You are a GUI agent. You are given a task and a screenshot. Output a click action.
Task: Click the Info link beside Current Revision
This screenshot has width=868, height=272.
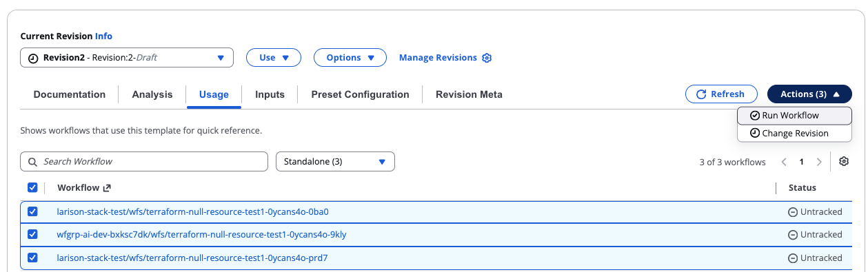103,36
